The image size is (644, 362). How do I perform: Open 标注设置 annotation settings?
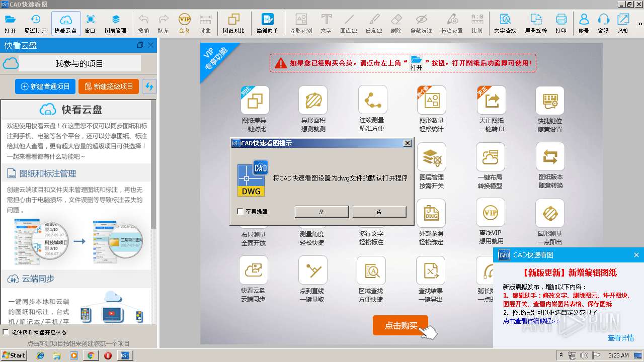(x=452, y=24)
